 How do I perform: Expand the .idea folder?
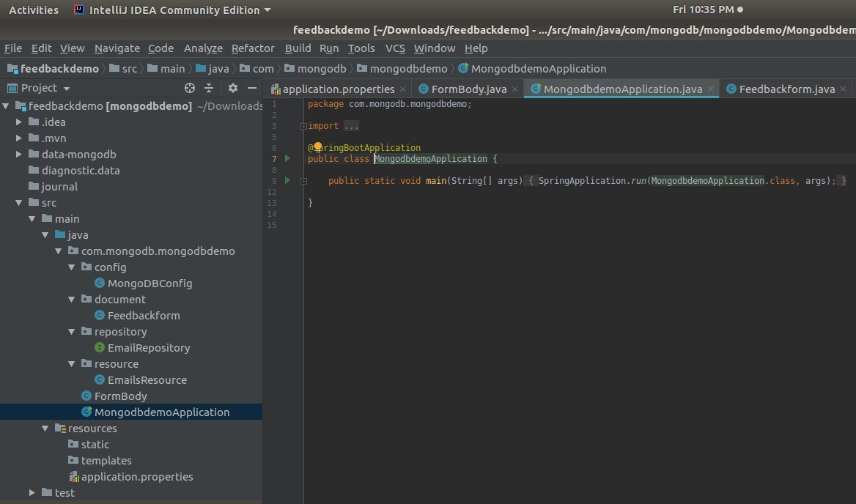click(x=19, y=122)
